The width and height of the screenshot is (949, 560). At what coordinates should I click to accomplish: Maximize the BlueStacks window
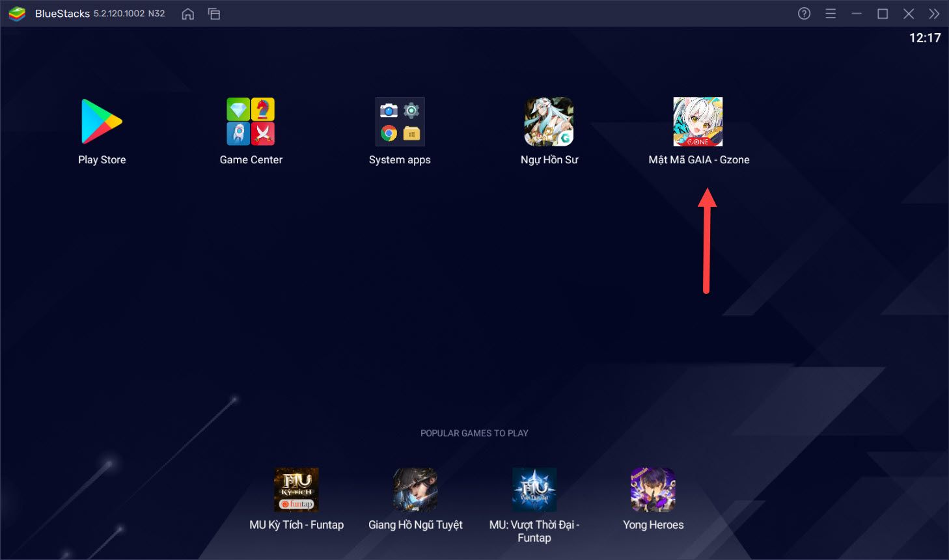(883, 14)
